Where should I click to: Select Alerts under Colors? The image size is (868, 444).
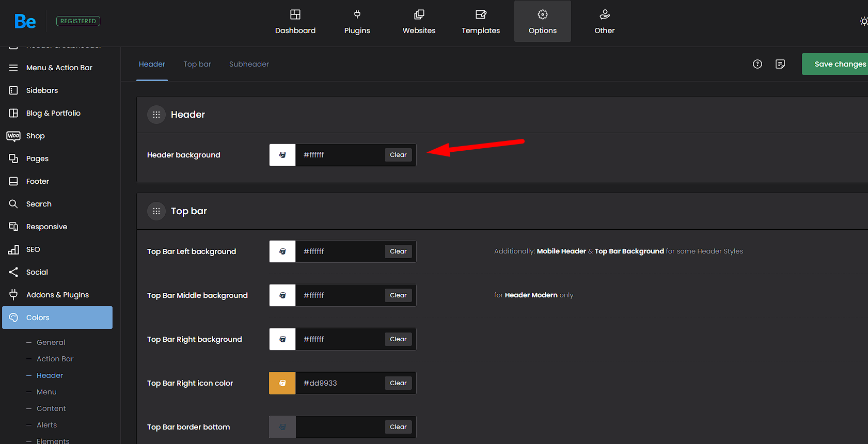point(46,425)
